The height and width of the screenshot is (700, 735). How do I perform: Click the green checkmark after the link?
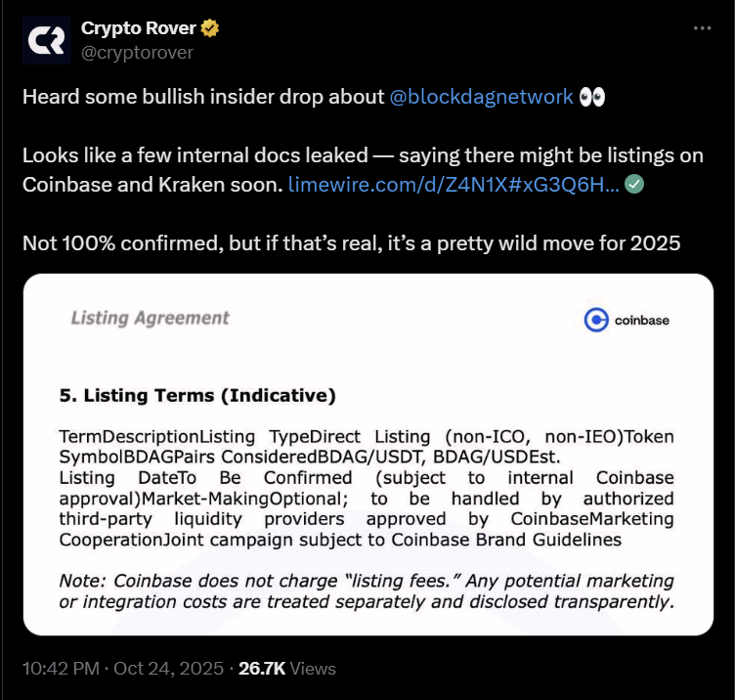click(633, 184)
